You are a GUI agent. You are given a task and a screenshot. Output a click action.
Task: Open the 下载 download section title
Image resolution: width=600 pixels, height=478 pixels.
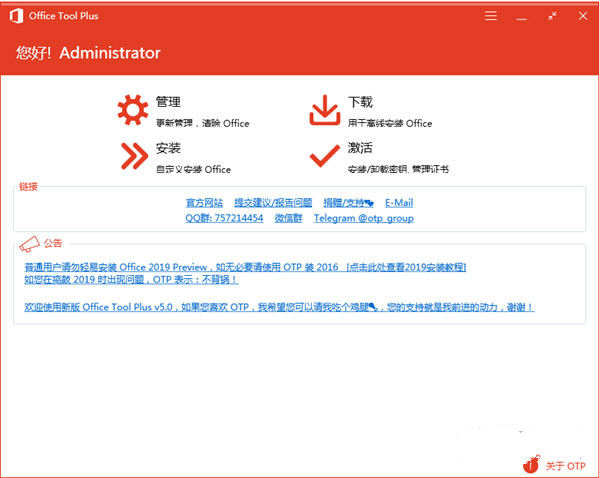[360, 102]
